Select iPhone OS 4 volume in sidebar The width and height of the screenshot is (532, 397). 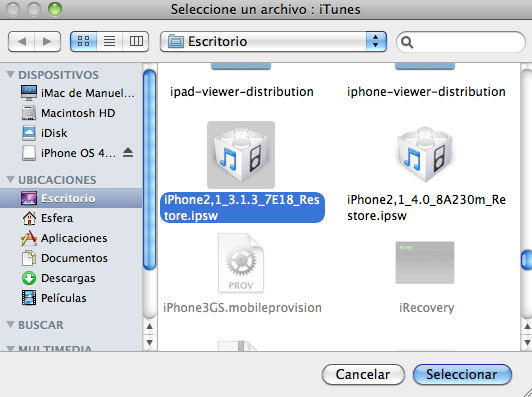point(71,153)
